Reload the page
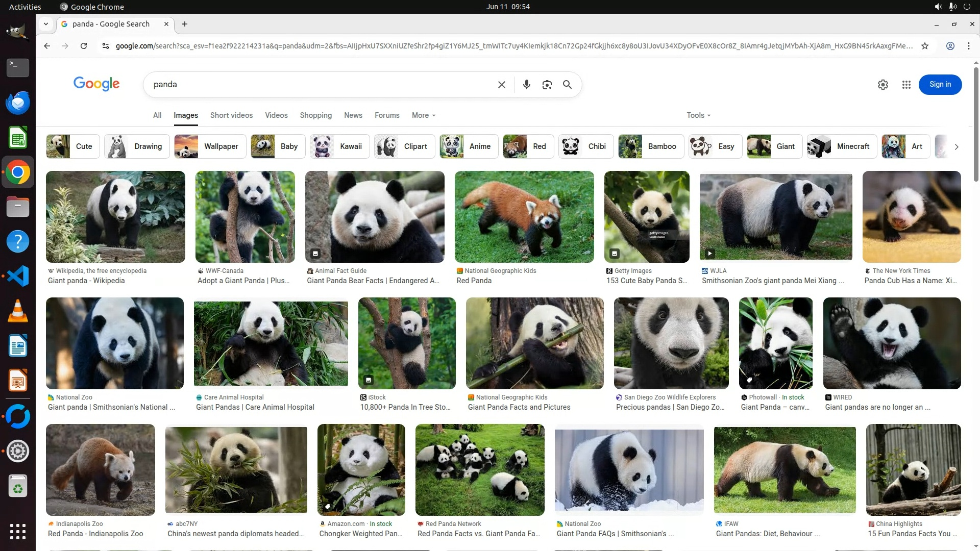Image resolution: width=980 pixels, height=551 pixels. tap(84, 46)
